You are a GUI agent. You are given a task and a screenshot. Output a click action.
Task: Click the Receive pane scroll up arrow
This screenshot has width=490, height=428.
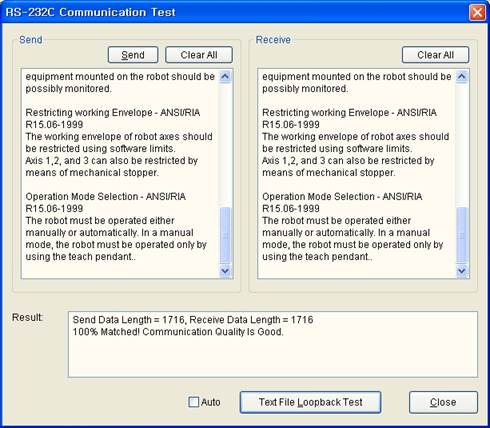click(462, 77)
